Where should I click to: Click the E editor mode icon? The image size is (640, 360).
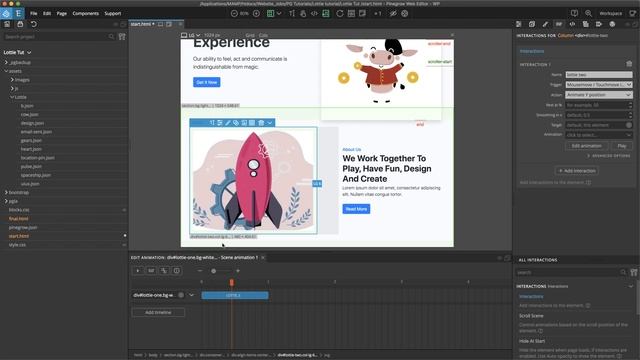pyautogui.click(x=18, y=13)
